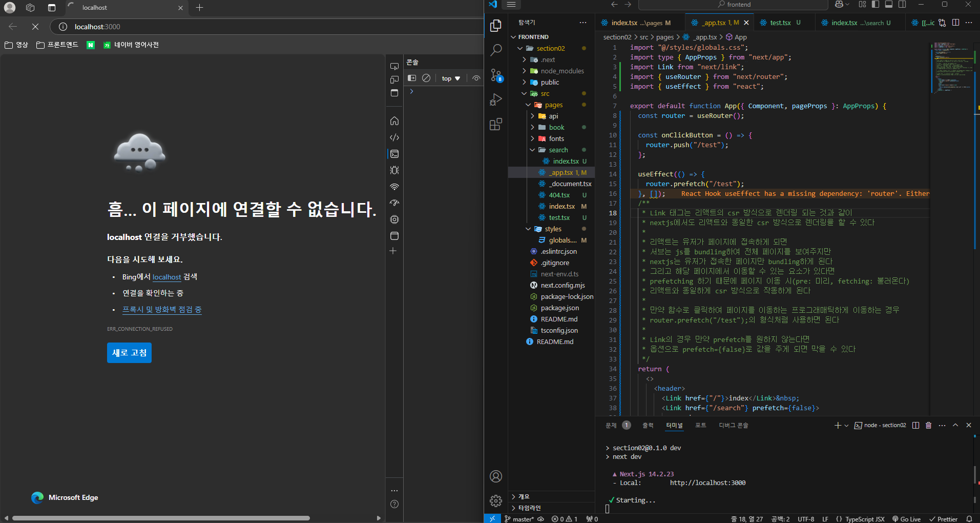Viewport: 980px width, 523px height.
Task: Clear the DevTools console
Action: click(x=426, y=78)
